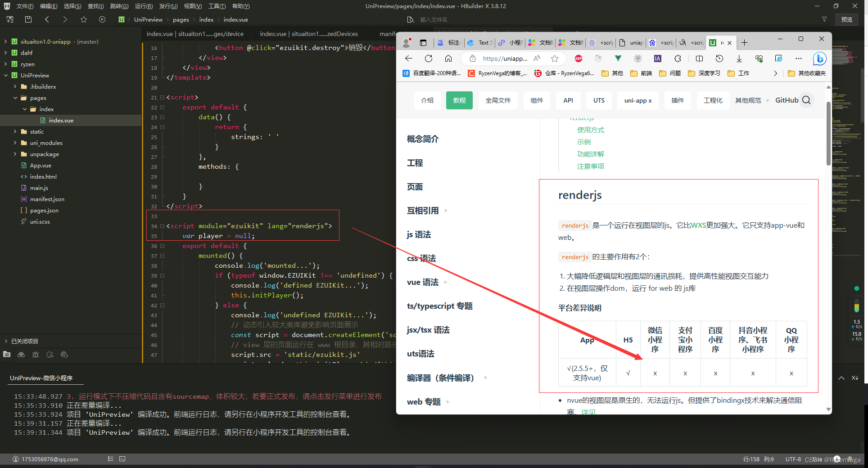
Task: Jump to 使用方式 anchor link
Action: tap(591, 130)
